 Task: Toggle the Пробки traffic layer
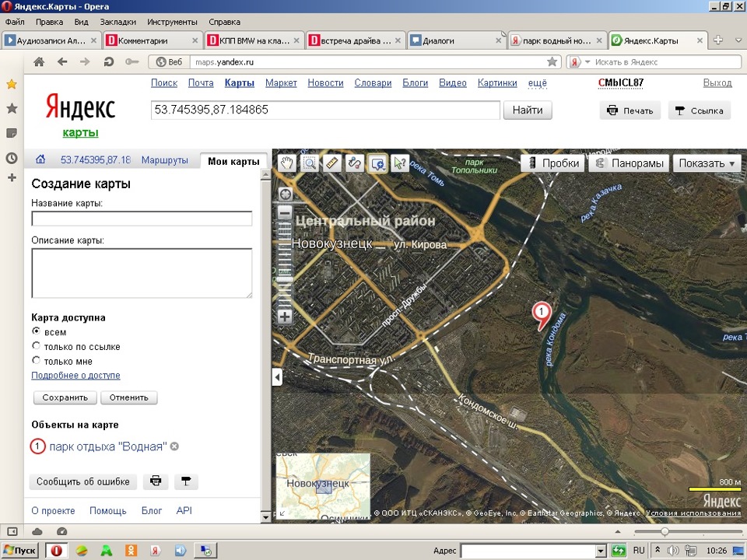pyautogui.click(x=552, y=163)
